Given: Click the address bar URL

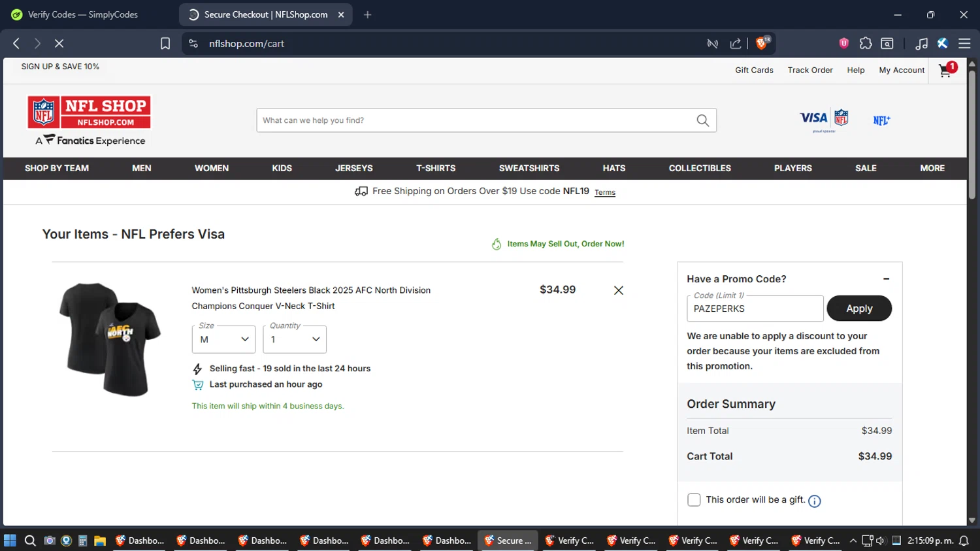Looking at the screenshot, I should pyautogui.click(x=246, y=43).
